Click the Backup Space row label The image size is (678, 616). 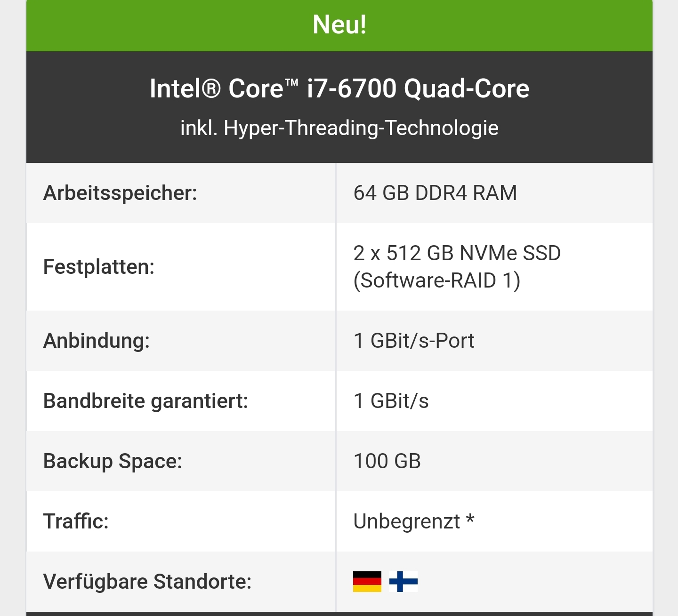(113, 461)
